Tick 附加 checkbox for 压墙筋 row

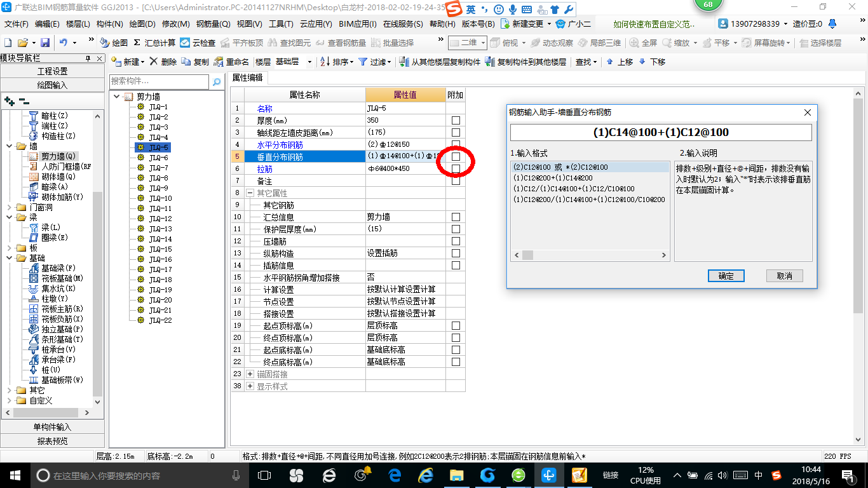tap(456, 241)
